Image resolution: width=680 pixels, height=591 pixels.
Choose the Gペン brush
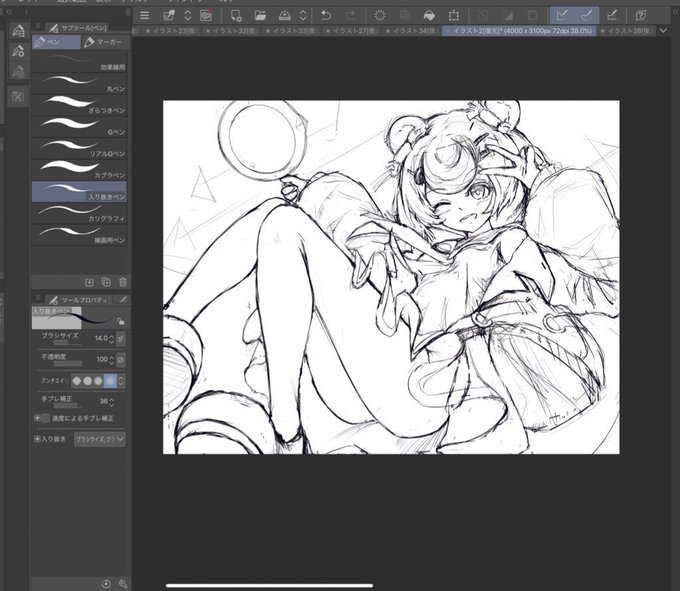click(x=79, y=127)
